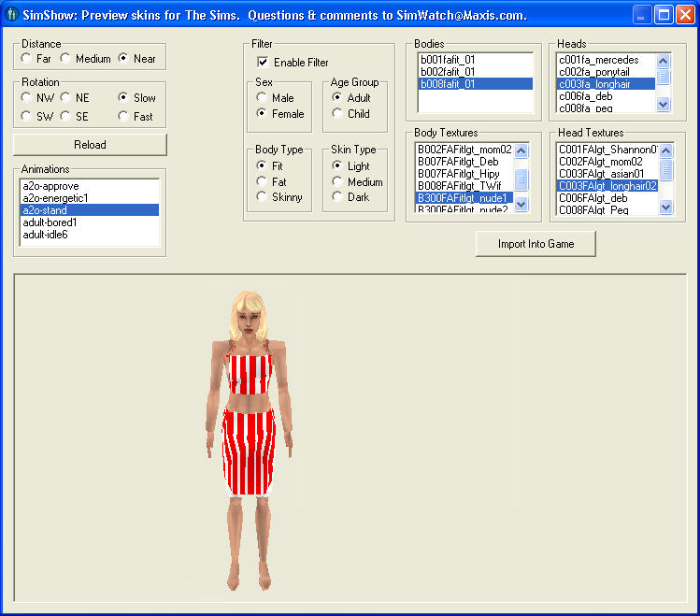Select head texture C003FAlgt_asian01

(608, 174)
